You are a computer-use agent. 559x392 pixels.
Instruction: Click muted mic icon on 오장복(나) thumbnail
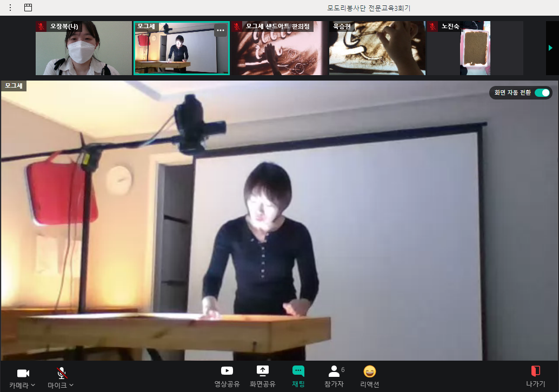41,26
